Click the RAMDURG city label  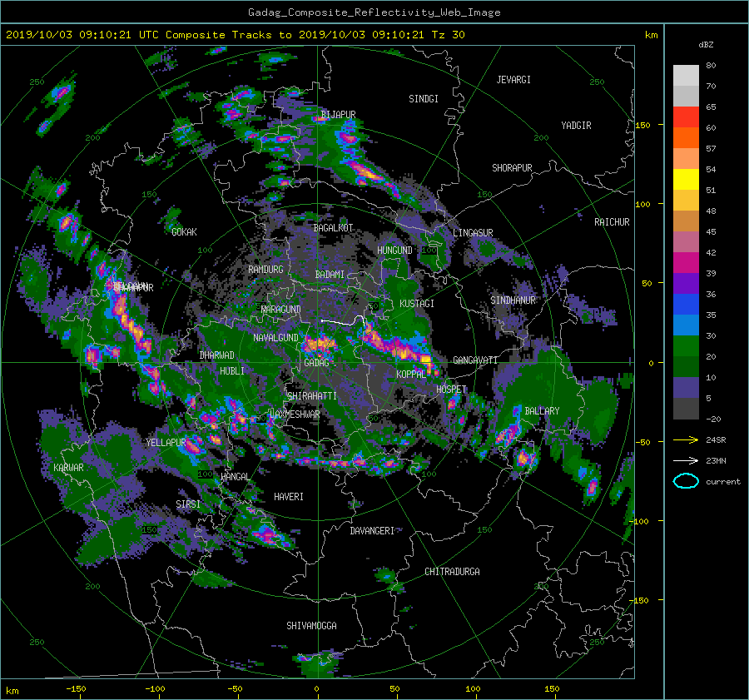click(265, 270)
